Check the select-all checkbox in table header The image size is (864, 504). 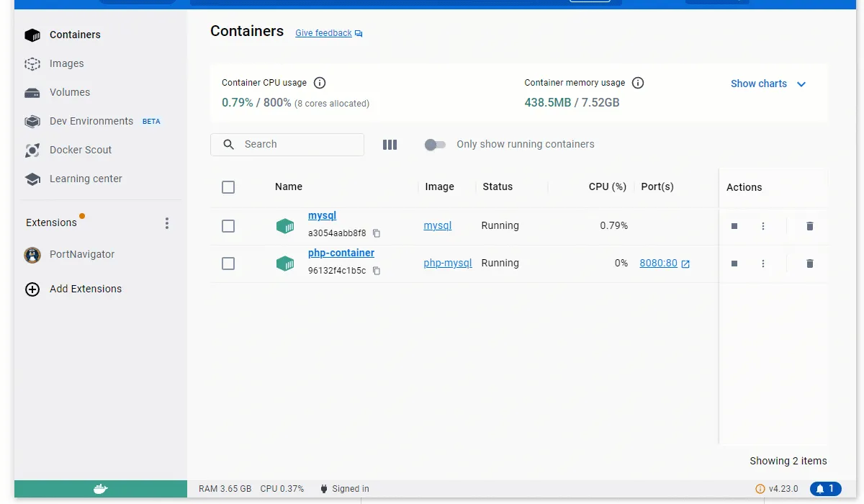[x=228, y=186]
